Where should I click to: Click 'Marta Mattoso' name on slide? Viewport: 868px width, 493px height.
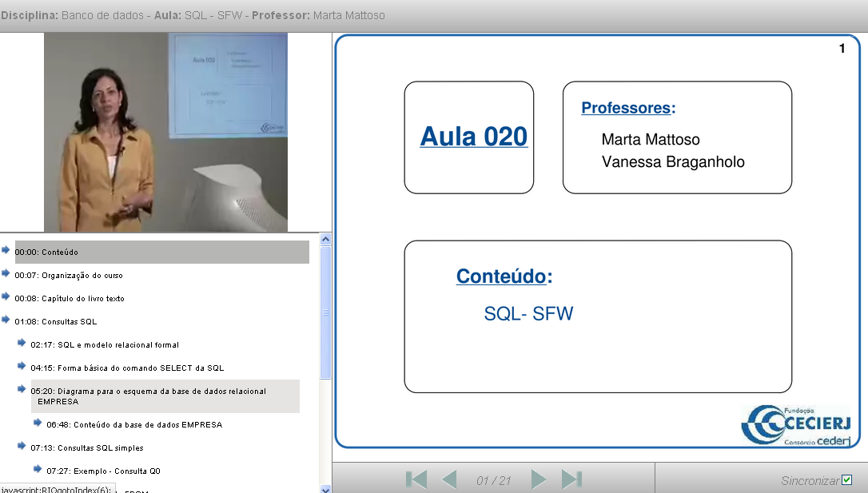[x=651, y=140]
